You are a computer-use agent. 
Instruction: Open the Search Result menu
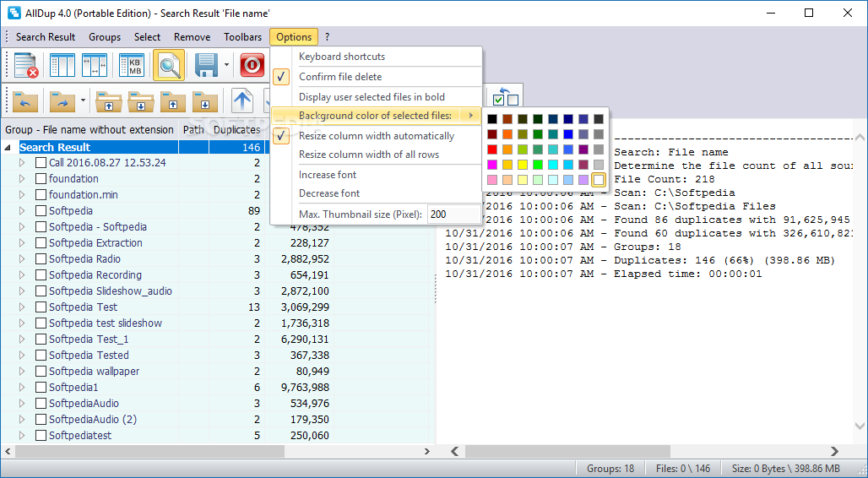pyautogui.click(x=46, y=37)
